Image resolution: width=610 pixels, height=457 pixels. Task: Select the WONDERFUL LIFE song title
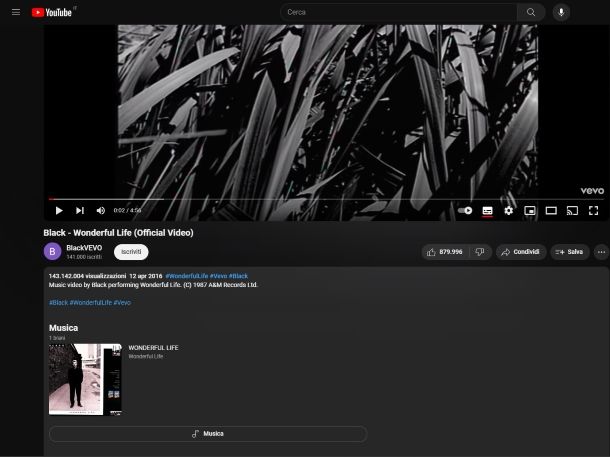click(x=153, y=348)
